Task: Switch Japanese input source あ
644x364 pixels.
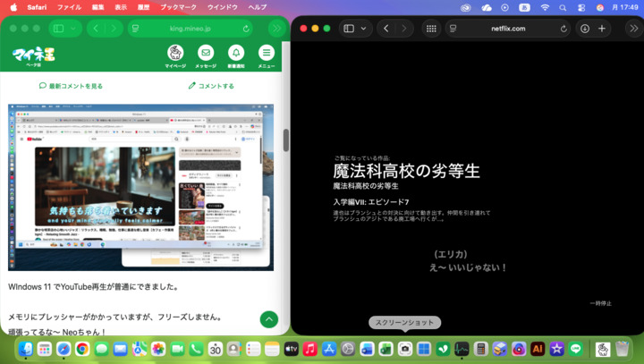Action: click(x=524, y=7)
